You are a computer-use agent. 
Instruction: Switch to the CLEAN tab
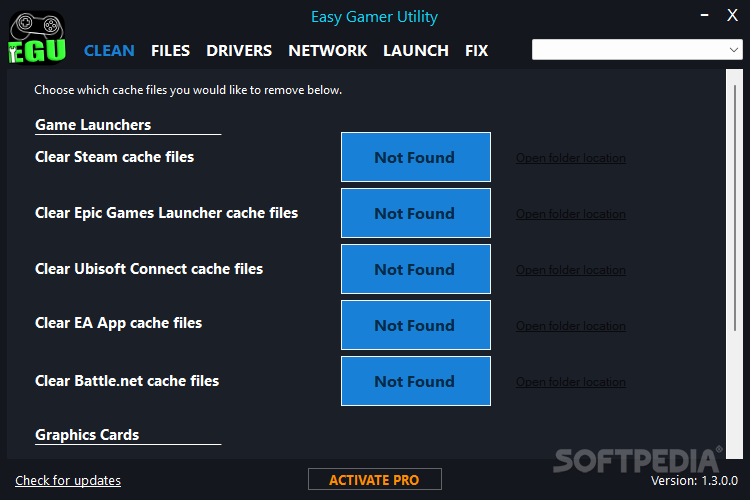[109, 51]
